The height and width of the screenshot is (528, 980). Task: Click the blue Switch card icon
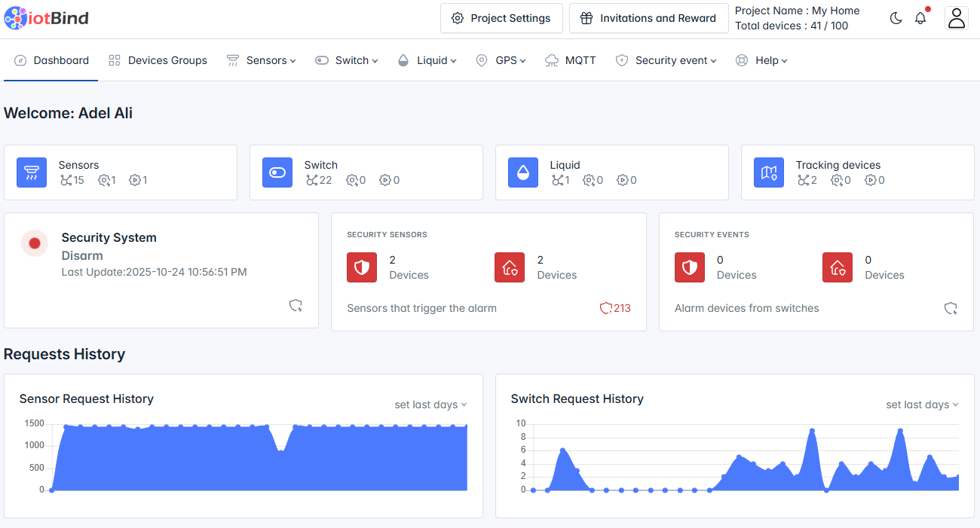[x=277, y=172]
